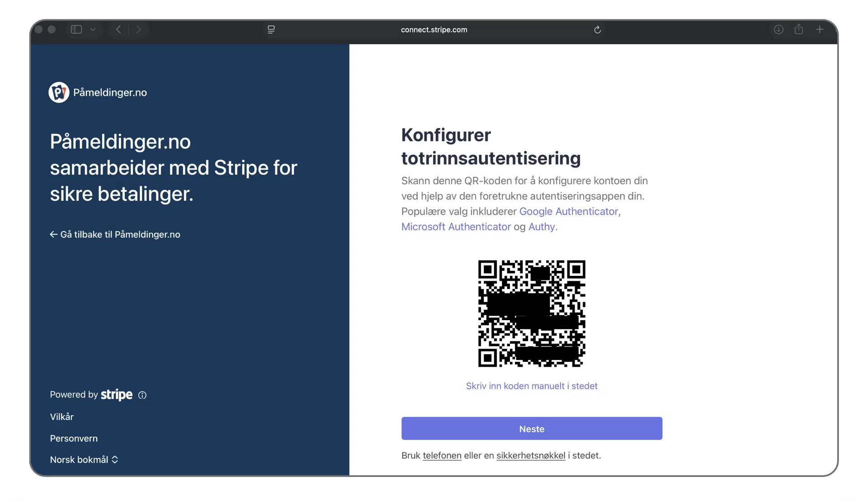
Task: Click the Neste button
Action: coord(532,428)
